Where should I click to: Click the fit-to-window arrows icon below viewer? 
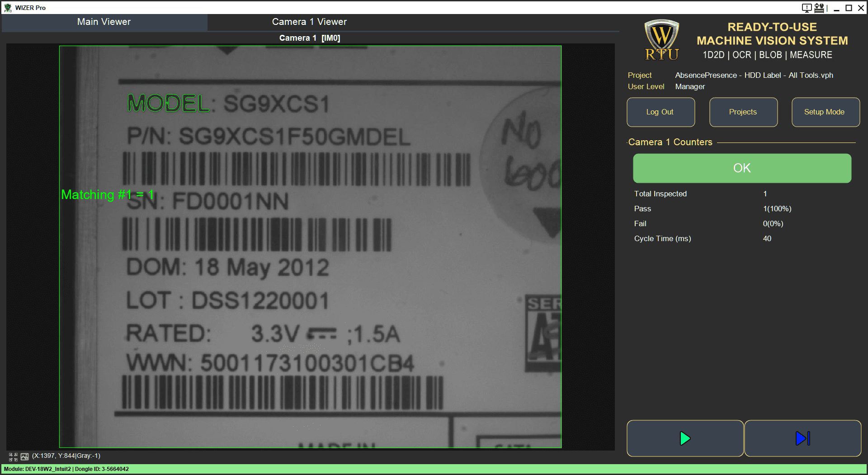[13, 456]
